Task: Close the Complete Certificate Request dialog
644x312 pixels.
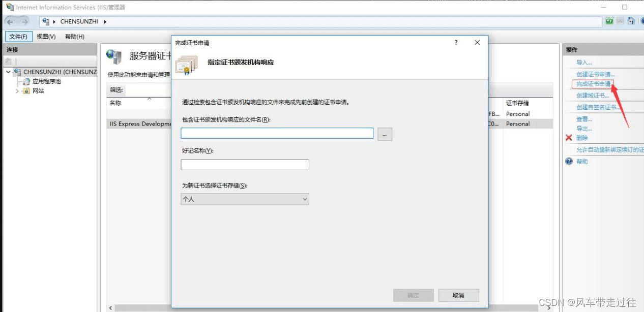Action: 477,43
